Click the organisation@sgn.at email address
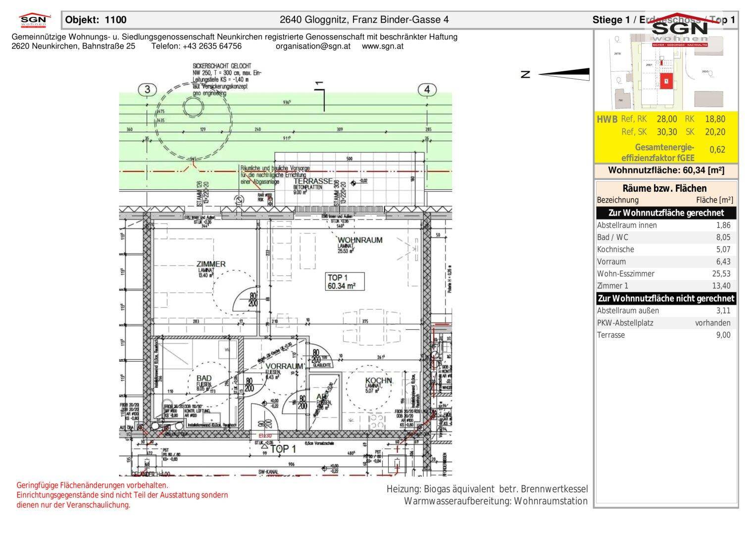This screenshot has width=756, height=535. click(313, 46)
